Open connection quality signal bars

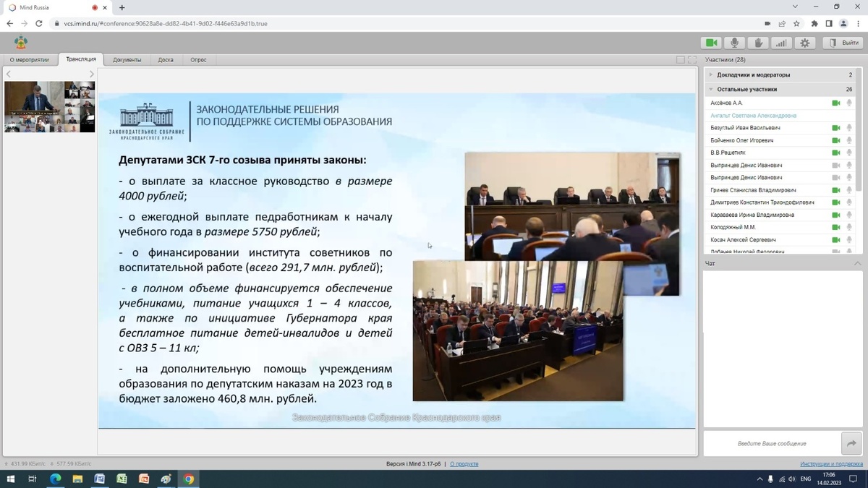click(x=781, y=43)
